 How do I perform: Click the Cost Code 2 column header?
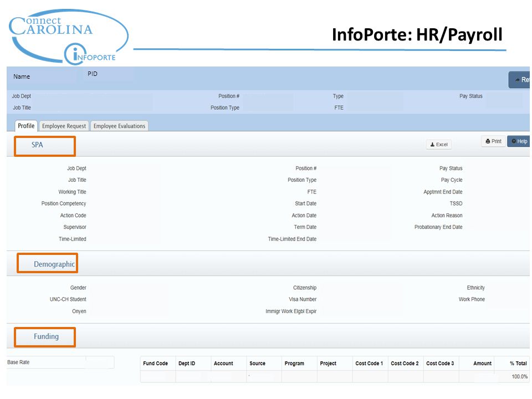tap(405, 364)
